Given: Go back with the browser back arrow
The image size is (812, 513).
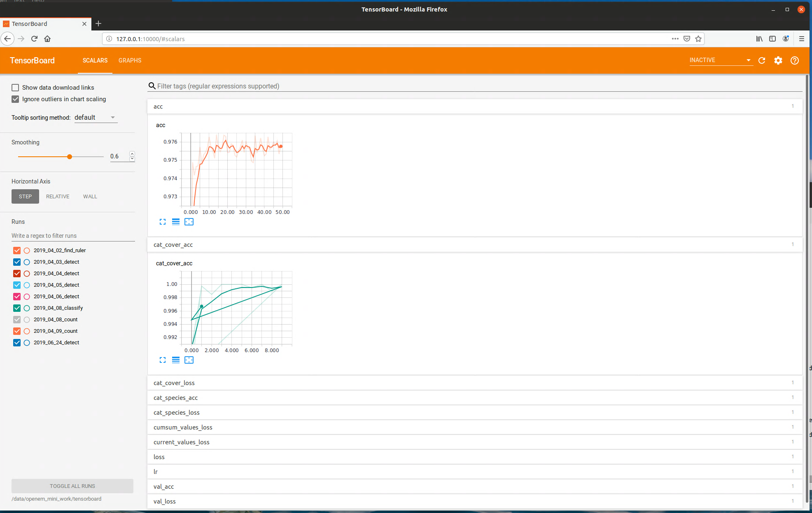Looking at the screenshot, I should coord(7,39).
